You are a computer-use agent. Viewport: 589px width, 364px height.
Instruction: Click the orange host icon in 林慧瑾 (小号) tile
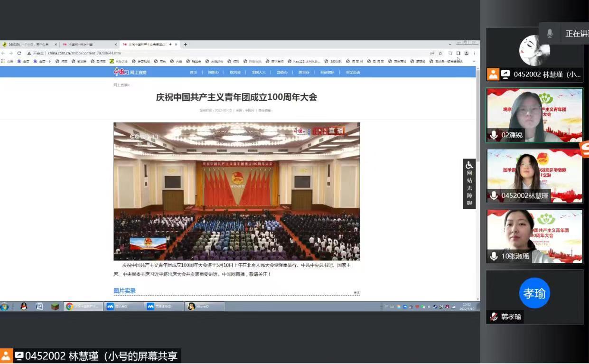pyautogui.click(x=493, y=75)
